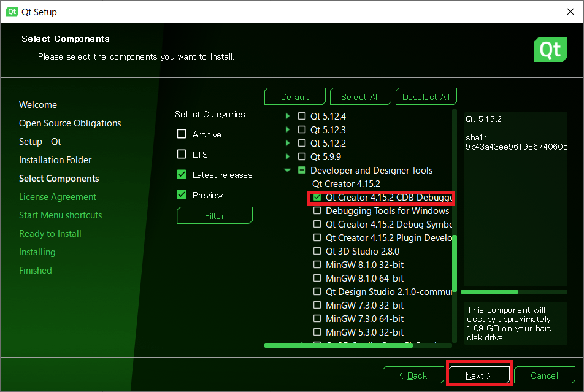Click the disk space estimate text

[509, 324]
